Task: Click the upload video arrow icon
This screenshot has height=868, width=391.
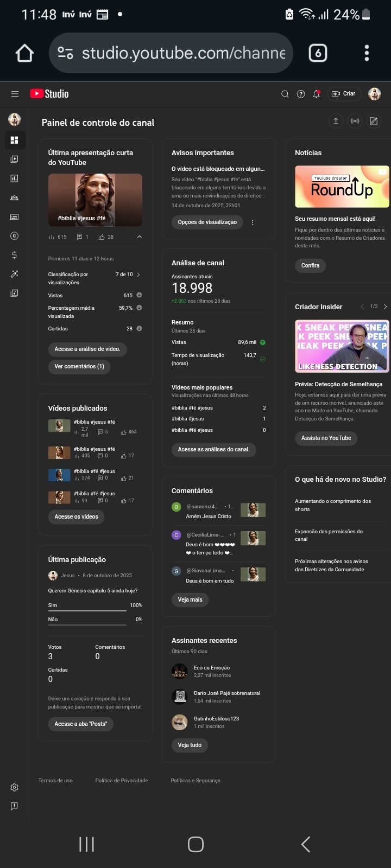Action: [336, 121]
